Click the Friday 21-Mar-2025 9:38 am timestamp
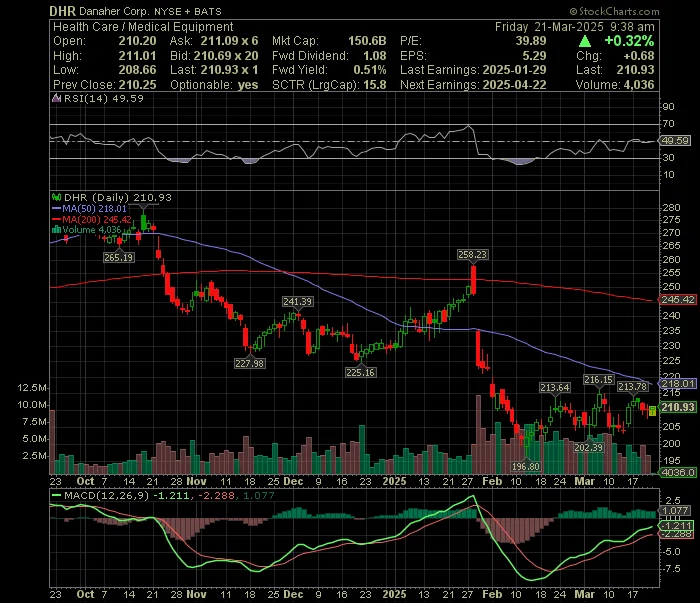The image size is (700, 603). click(x=575, y=27)
